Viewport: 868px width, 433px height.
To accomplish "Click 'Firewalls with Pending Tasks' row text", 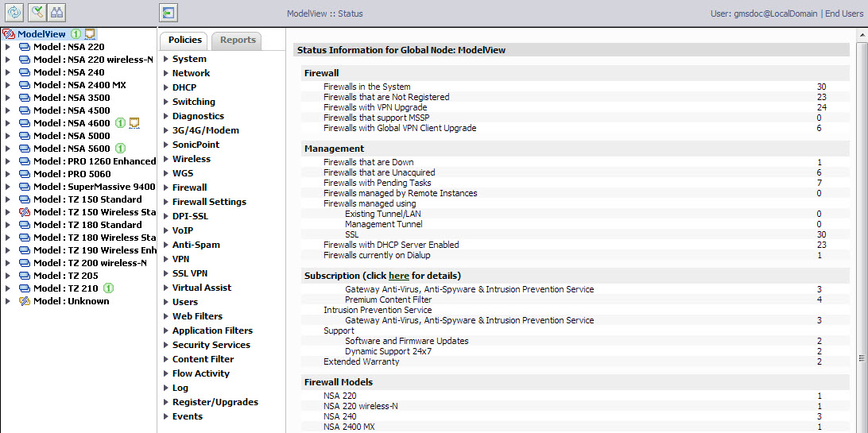I will click(x=377, y=183).
